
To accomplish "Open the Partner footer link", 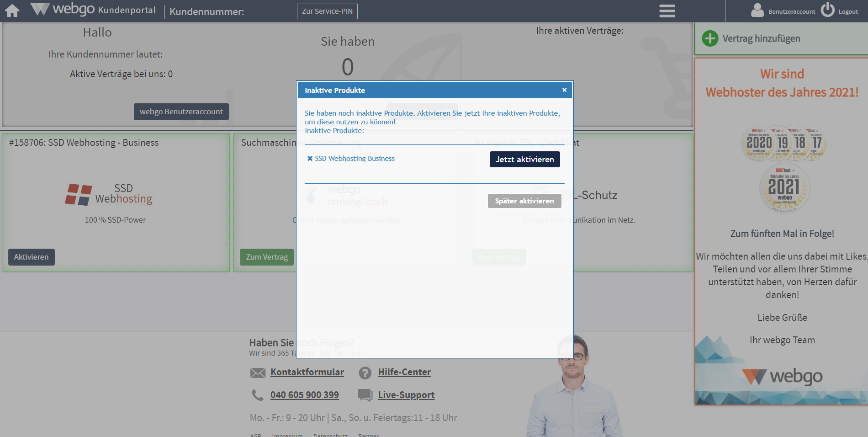I will pos(368,435).
